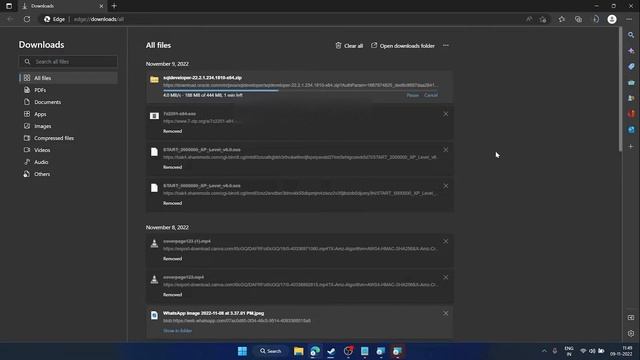Click the Read aloud toolbar icon
The height and width of the screenshot is (360, 640).
(529, 19)
